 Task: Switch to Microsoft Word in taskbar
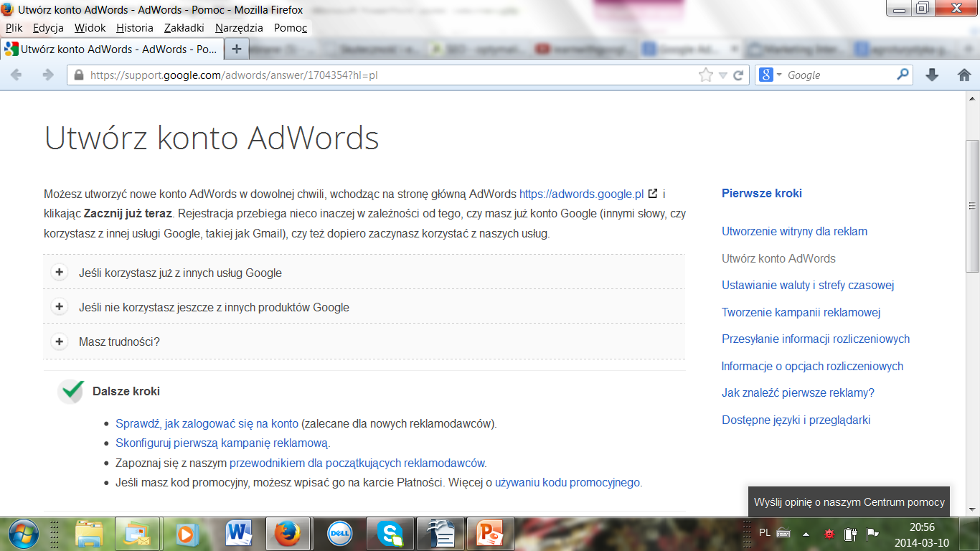(x=238, y=533)
